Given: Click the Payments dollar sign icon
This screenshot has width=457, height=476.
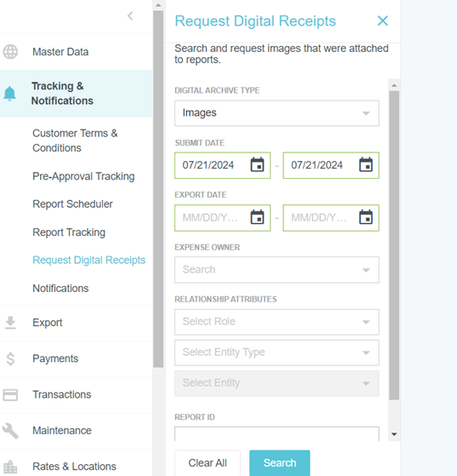Looking at the screenshot, I should click(x=10, y=358).
